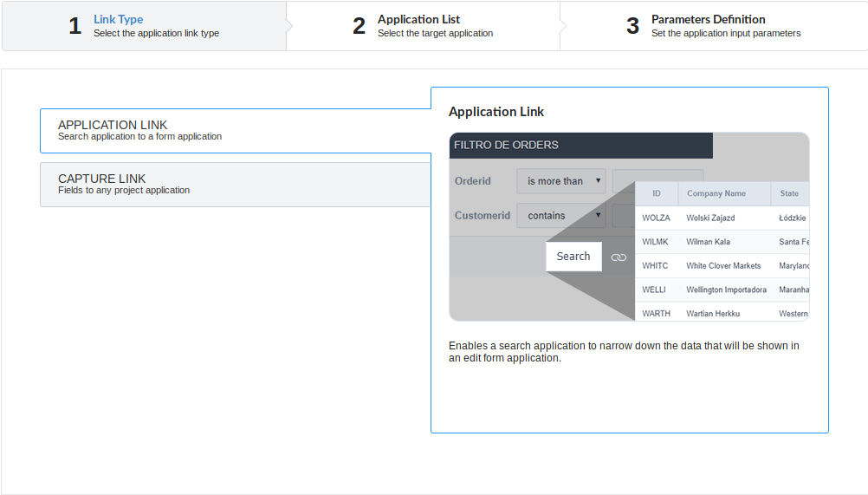Expand the 'contains' condition dropdown
This screenshot has height=495, width=868.
(x=598, y=215)
